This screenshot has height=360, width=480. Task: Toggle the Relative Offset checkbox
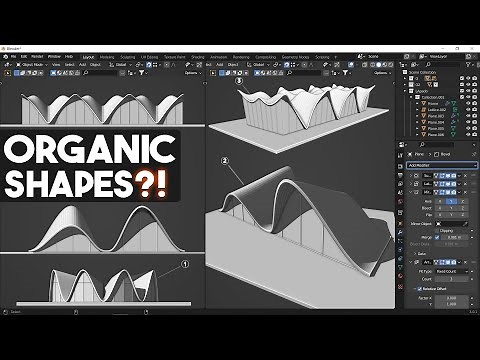420,289
